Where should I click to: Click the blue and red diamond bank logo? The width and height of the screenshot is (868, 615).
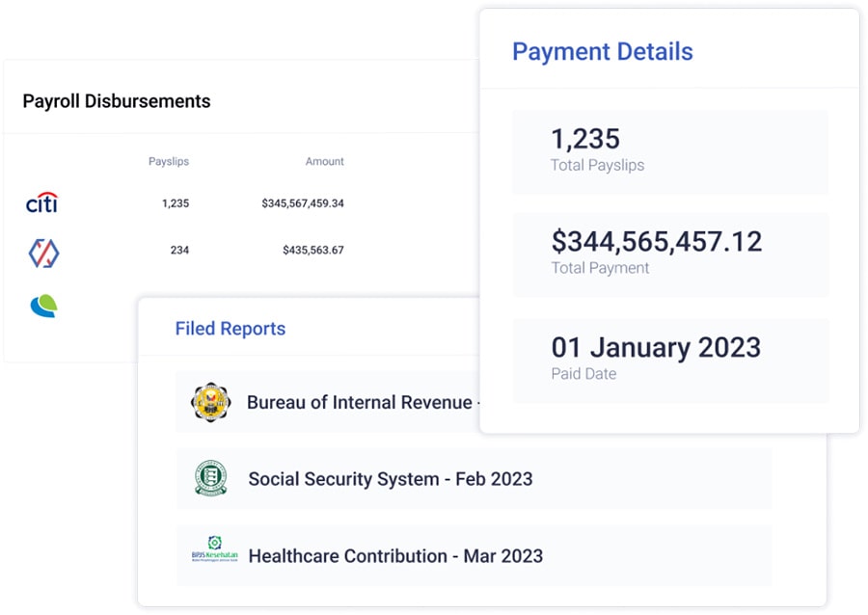pyautogui.click(x=43, y=254)
